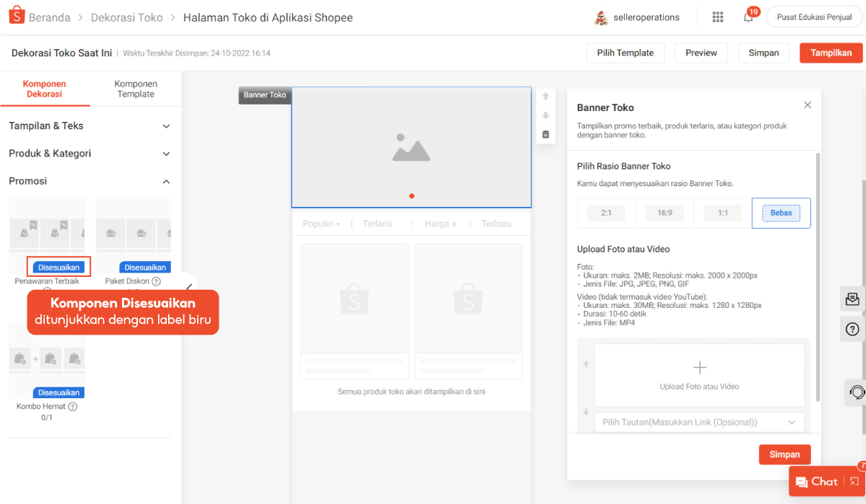Open the notifications bell icon
866x504 pixels.
coord(748,17)
